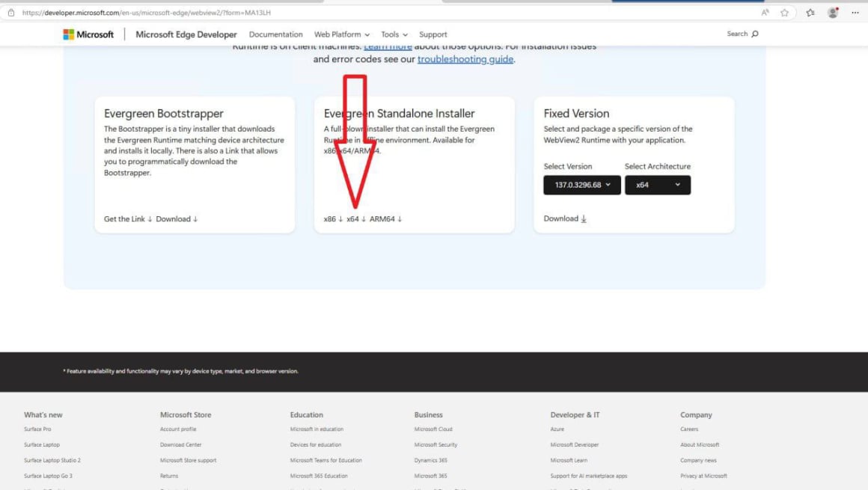Viewport: 868px width, 490px height.
Task: Open Dynamics 365 footer link
Action: click(431, 460)
